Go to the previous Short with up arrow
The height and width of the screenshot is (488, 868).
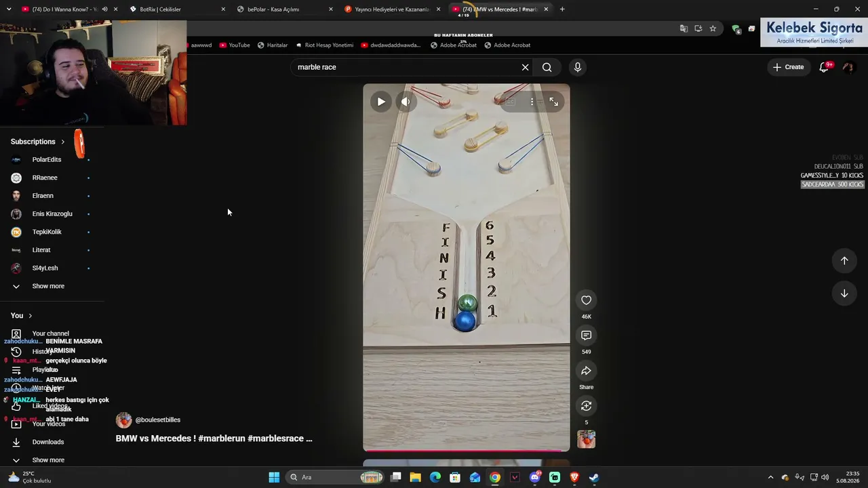coord(844,261)
